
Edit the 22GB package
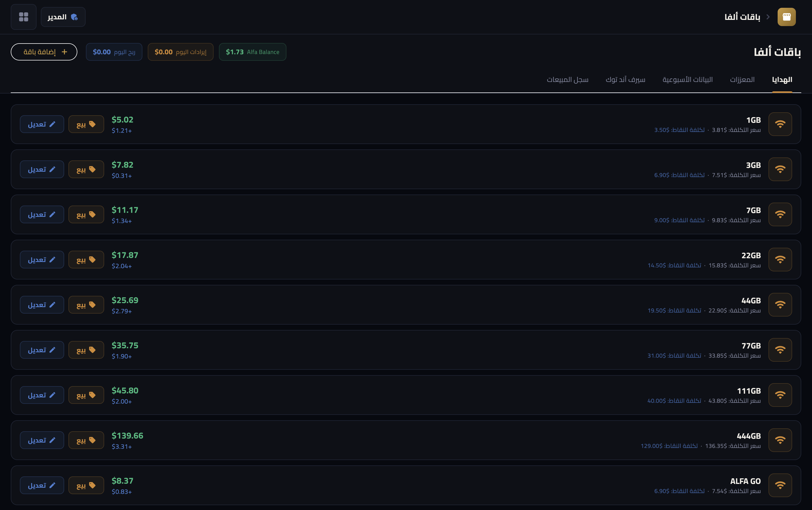[42, 260]
